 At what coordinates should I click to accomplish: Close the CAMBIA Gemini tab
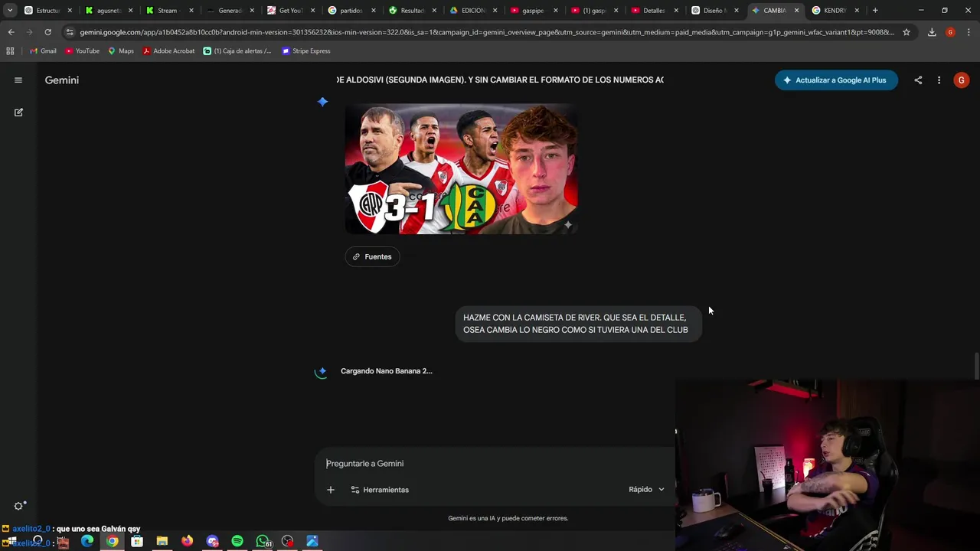(796, 11)
